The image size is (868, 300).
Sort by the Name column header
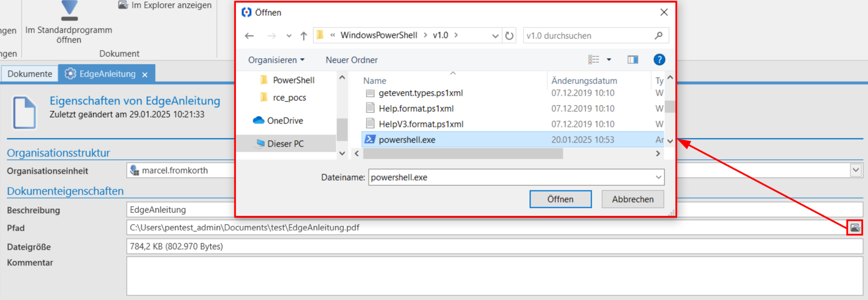click(x=375, y=81)
